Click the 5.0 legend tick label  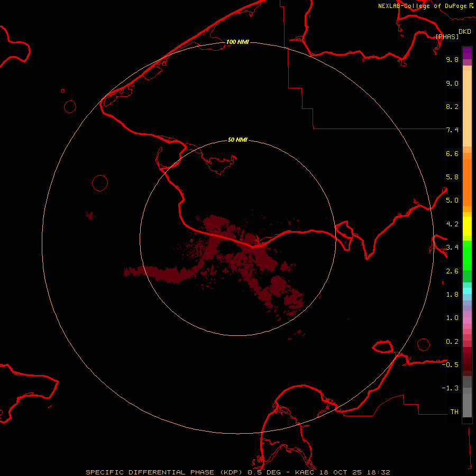point(452,200)
